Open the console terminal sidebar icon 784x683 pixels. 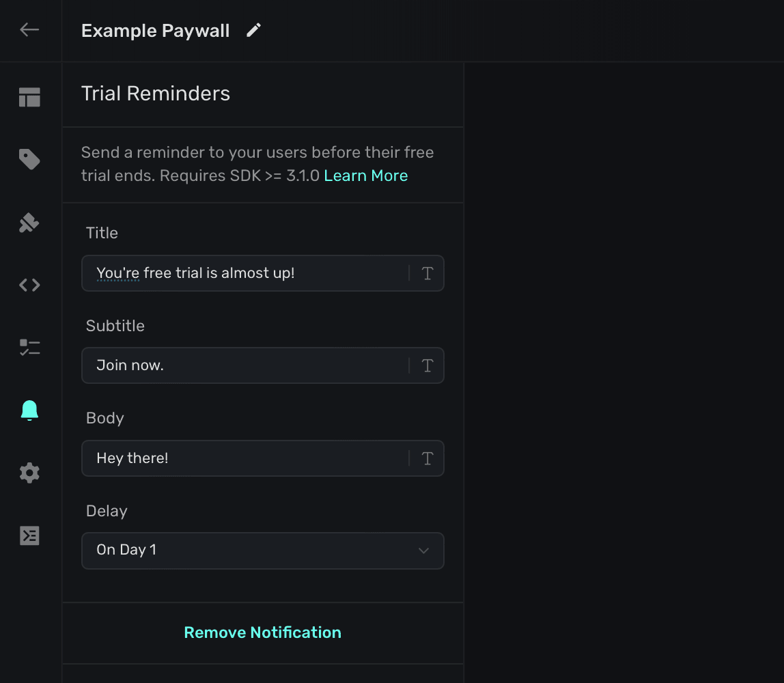point(29,535)
